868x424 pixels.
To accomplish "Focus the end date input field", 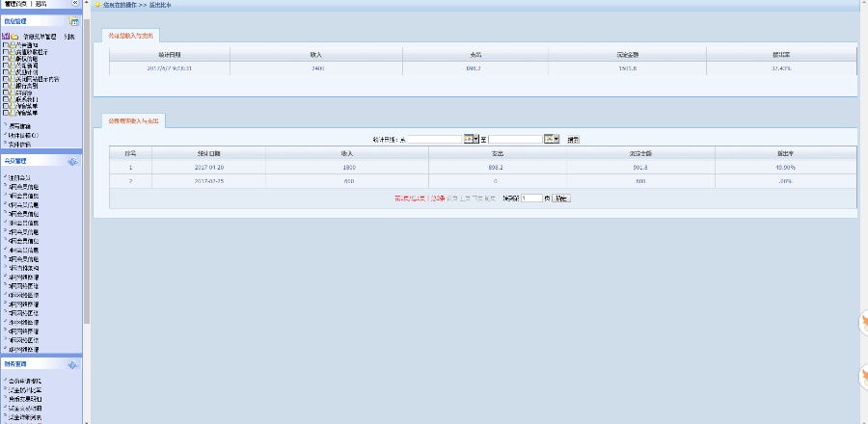I will [x=515, y=140].
